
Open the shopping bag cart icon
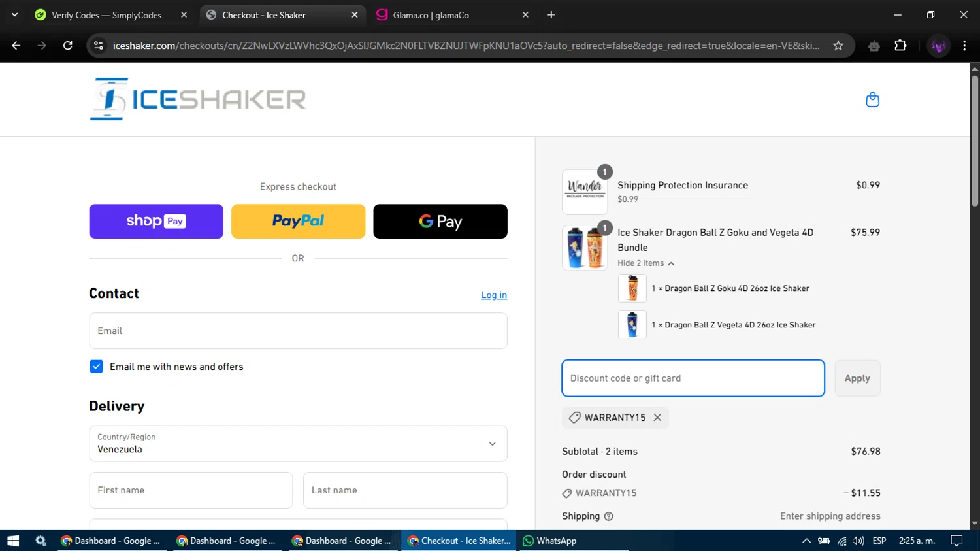(x=872, y=99)
